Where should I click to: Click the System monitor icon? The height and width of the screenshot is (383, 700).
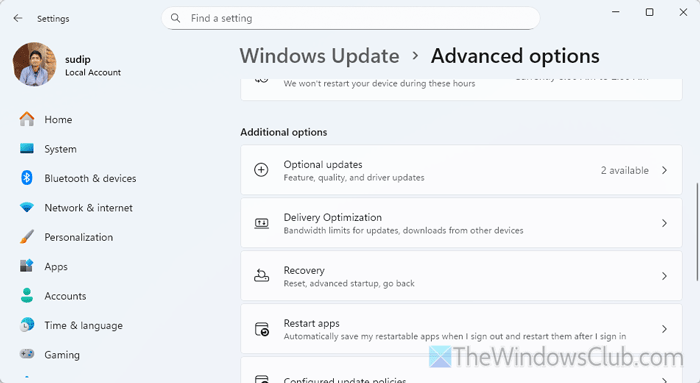pyautogui.click(x=27, y=149)
